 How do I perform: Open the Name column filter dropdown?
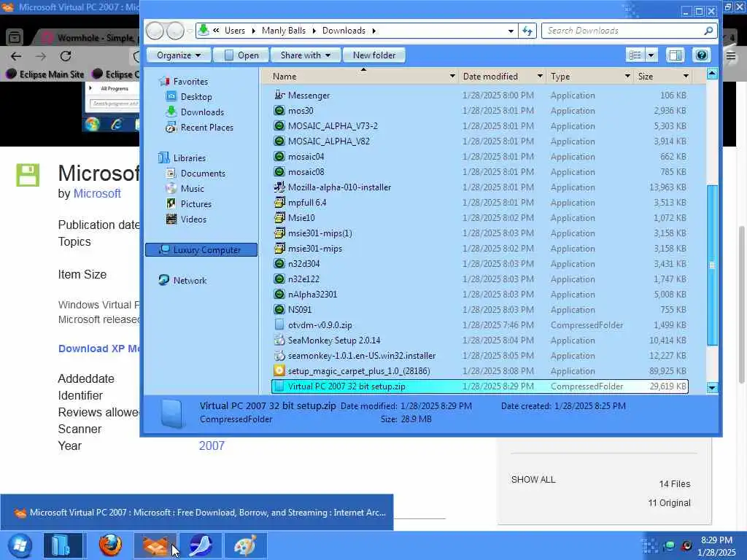[x=452, y=76]
